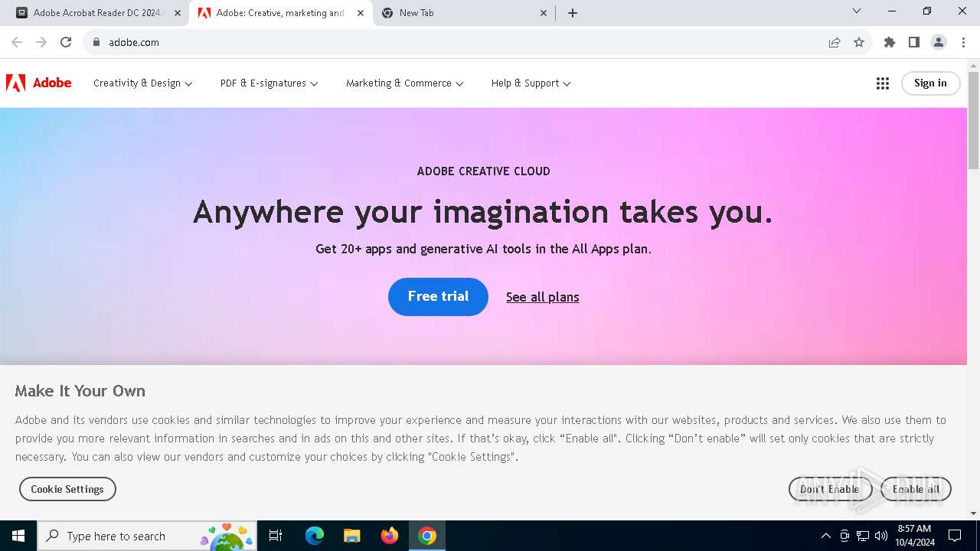The image size is (980, 551).
Task: Click the browser forward arrow
Action: coord(41,42)
